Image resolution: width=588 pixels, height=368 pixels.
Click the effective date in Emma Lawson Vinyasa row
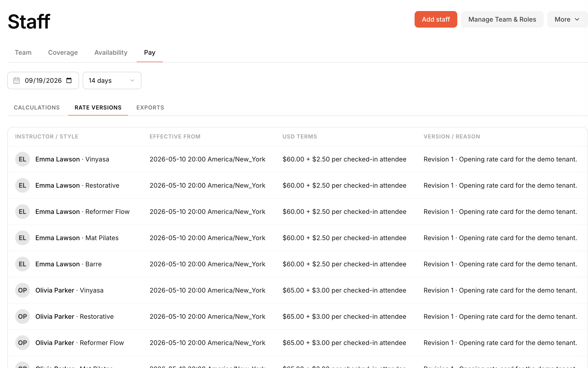tap(207, 159)
